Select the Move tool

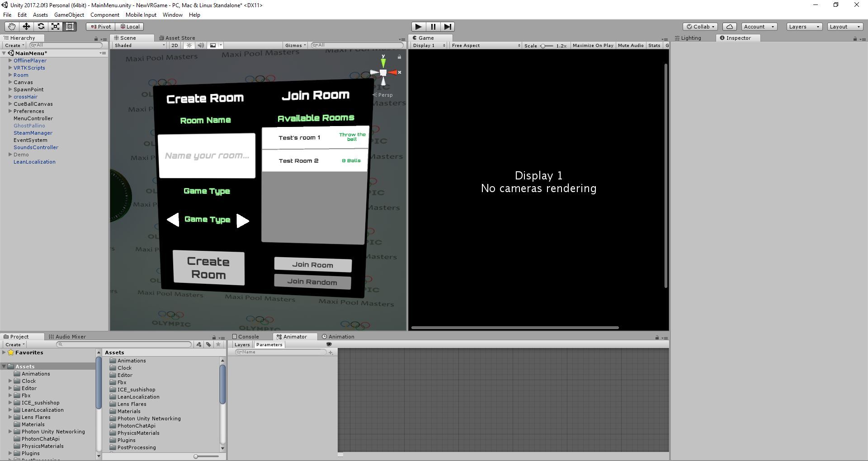click(x=26, y=27)
